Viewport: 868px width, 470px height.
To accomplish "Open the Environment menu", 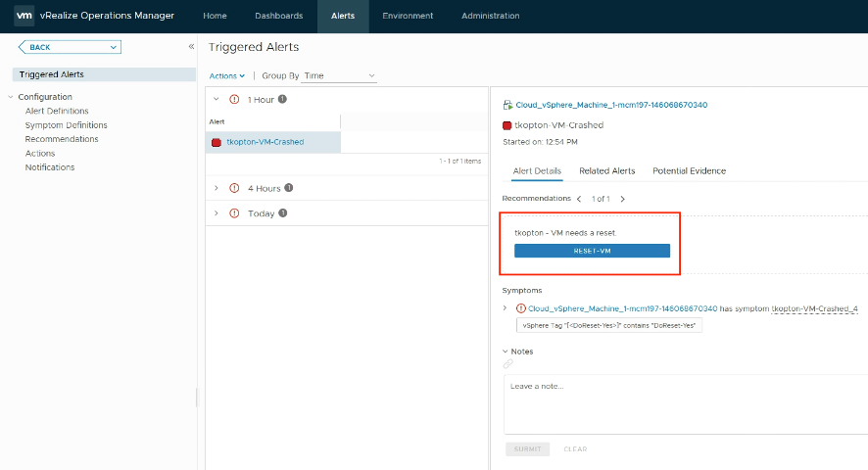I will (x=408, y=16).
